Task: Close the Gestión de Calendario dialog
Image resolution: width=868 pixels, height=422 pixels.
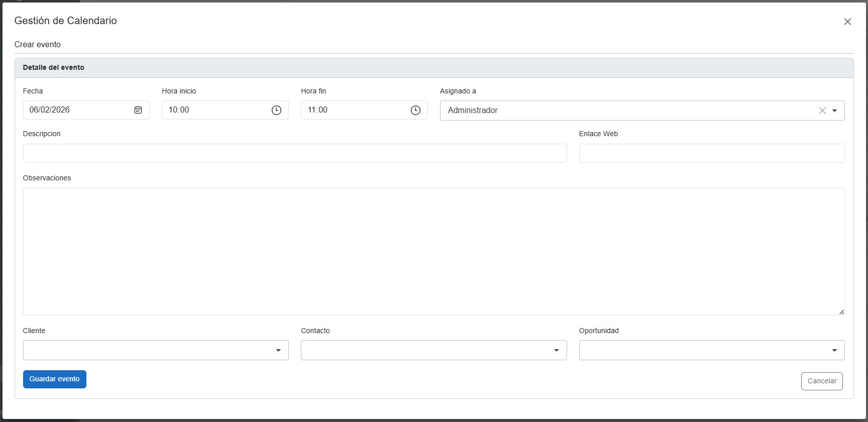Action: [x=847, y=22]
